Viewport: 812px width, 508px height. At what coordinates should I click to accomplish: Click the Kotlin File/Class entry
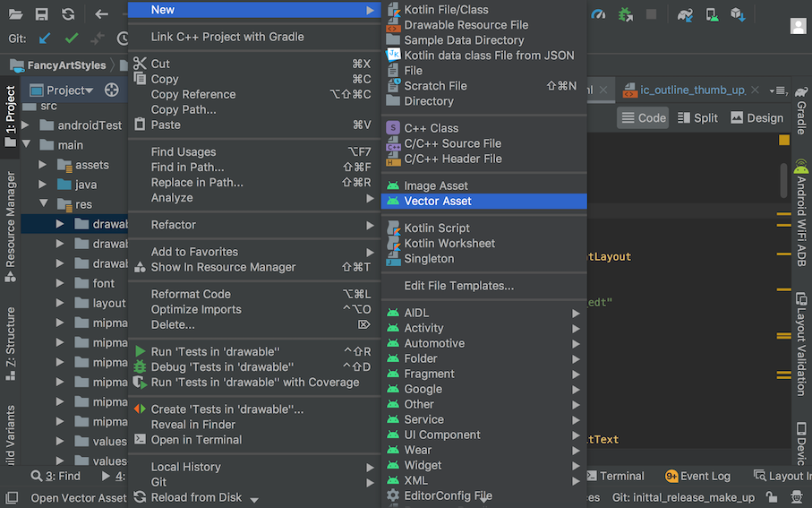tap(483, 9)
